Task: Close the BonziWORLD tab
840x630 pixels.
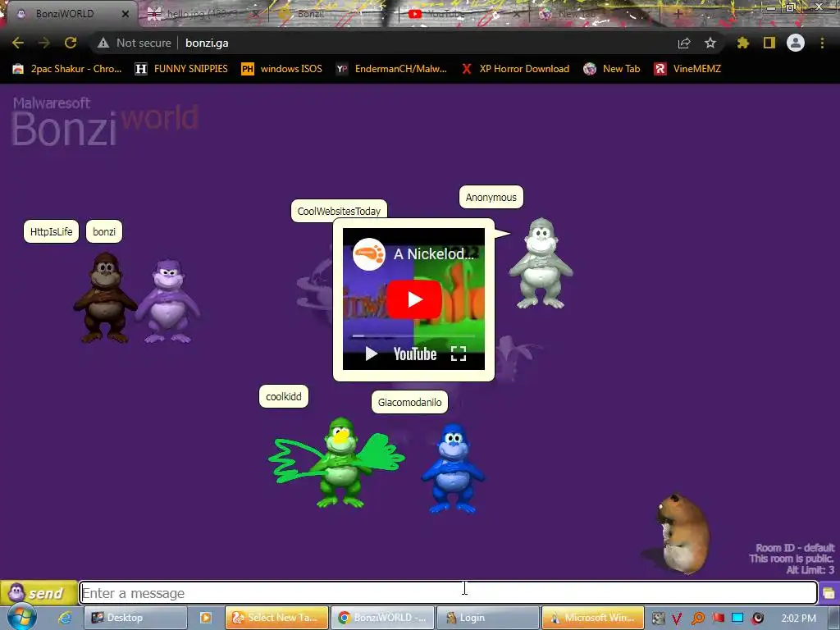Action: (x=126, y=14)
